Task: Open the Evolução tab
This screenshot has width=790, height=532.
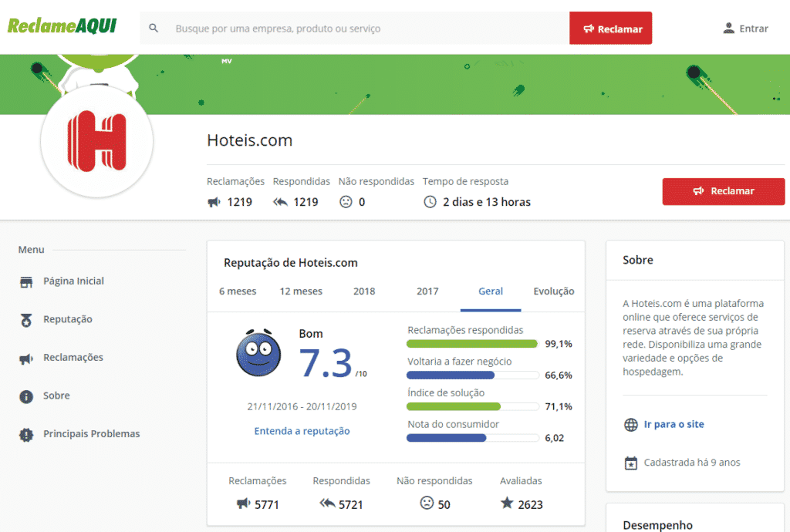Action: tap(554, 291)
